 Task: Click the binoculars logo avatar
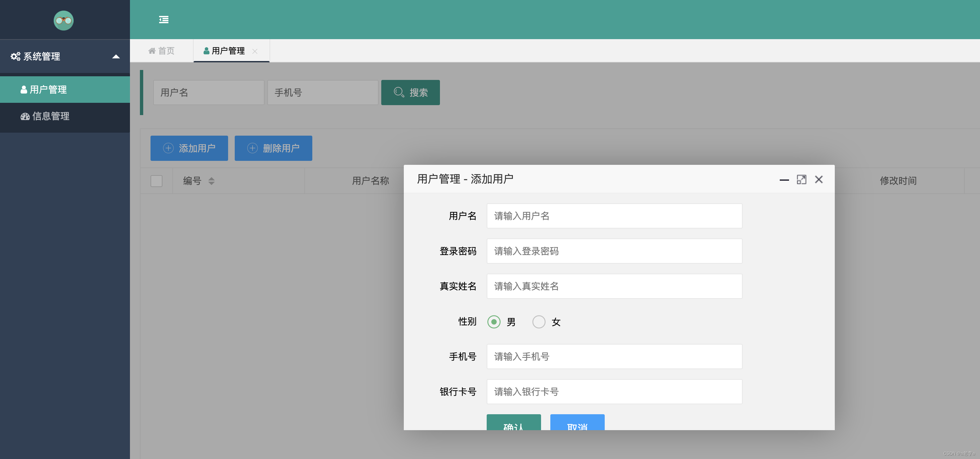(x=64, y=21)
